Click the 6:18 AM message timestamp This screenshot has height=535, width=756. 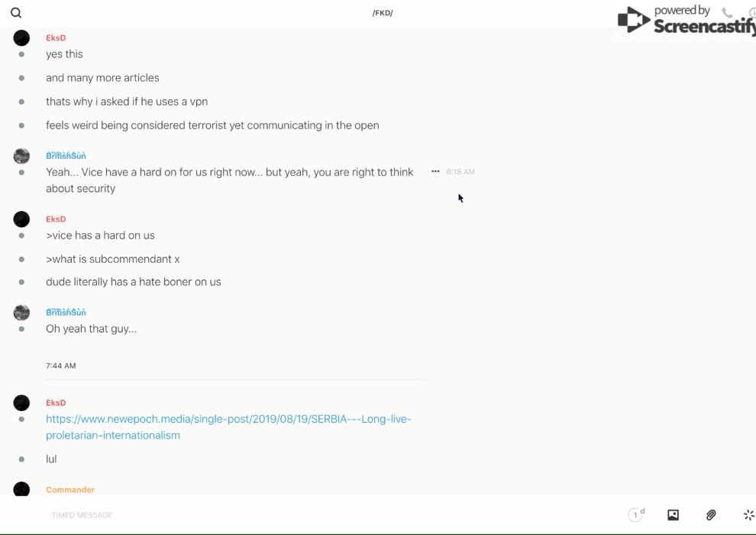click(460, 172)
